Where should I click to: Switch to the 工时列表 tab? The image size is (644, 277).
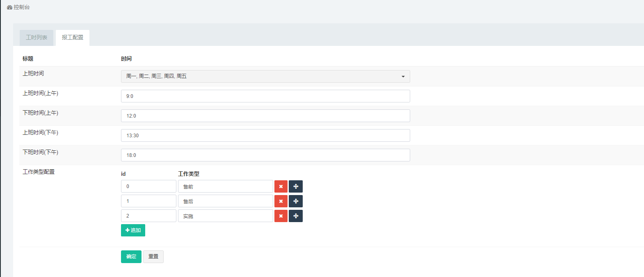point(37,38)
